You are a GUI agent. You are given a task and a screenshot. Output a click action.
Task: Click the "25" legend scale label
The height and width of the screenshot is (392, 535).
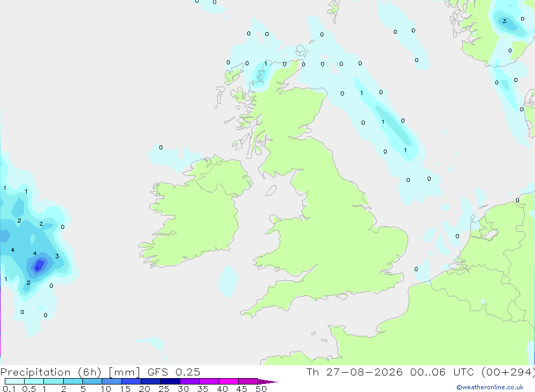pyautogui.click(x=164, y=389)
